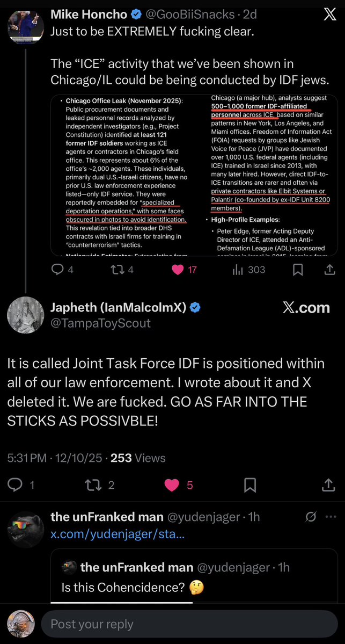345x644 pixels.
Task: Open the x.com/yudenjager status link
Action: pyautogui.click(x=117, y=534)
